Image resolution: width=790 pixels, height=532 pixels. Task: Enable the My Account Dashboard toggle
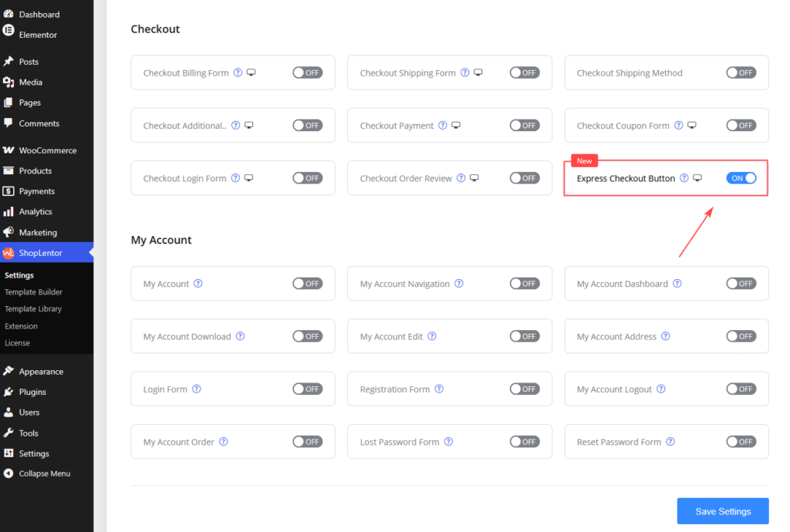click(x=741, y=284)
